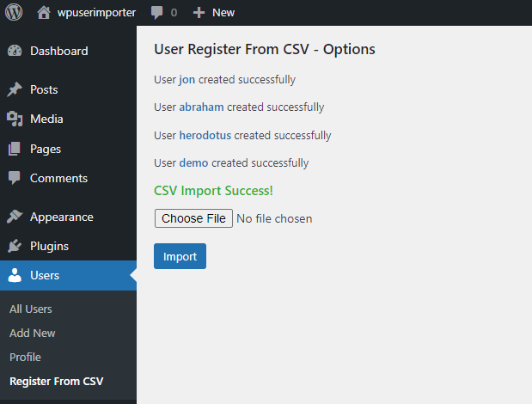Click the Posts pushpin icon
The image size is (532, 404).
coord(15,89)
